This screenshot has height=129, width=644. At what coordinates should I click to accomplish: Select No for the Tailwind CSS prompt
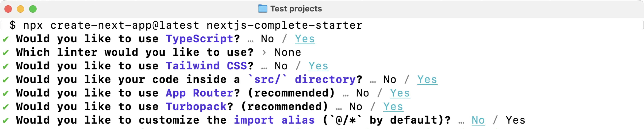coord(281,66)
